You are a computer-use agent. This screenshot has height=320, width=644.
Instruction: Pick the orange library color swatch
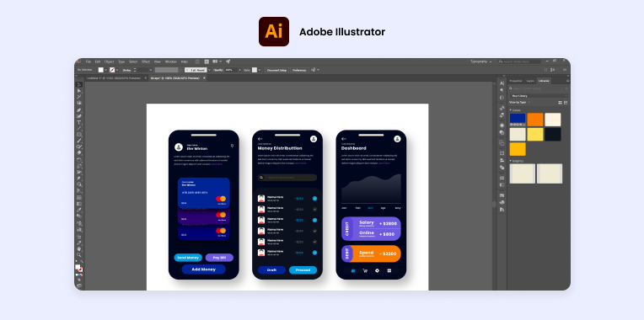[535, 120]
